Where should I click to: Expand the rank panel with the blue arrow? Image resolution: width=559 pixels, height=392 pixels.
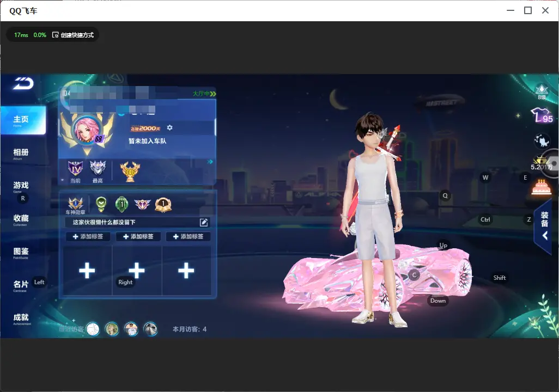(210, 162)
